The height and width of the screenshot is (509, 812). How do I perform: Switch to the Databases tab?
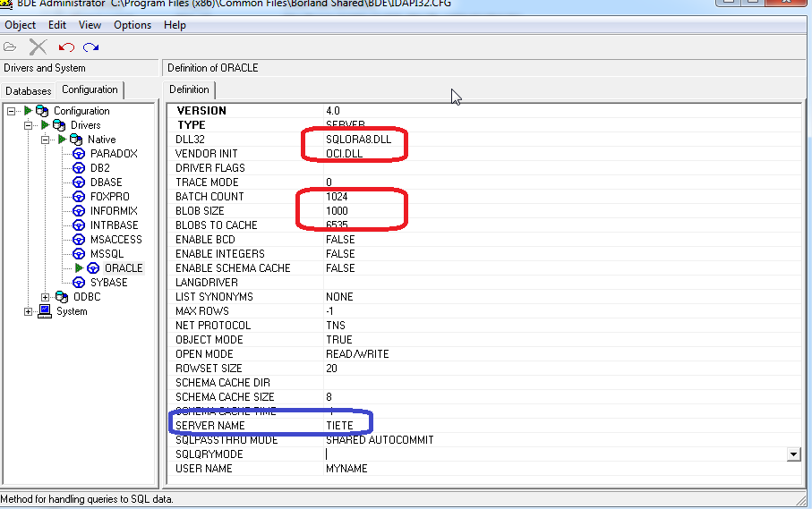click(x=28, y=91)
